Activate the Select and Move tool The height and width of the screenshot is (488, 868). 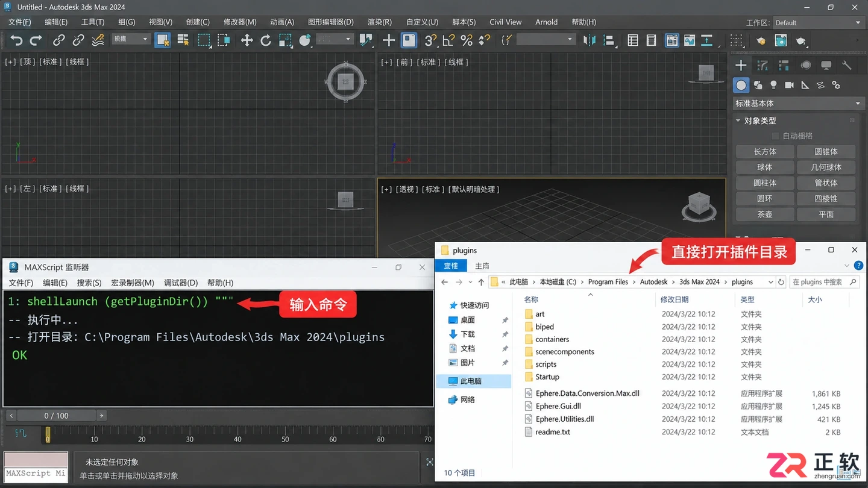click(247, 40)
